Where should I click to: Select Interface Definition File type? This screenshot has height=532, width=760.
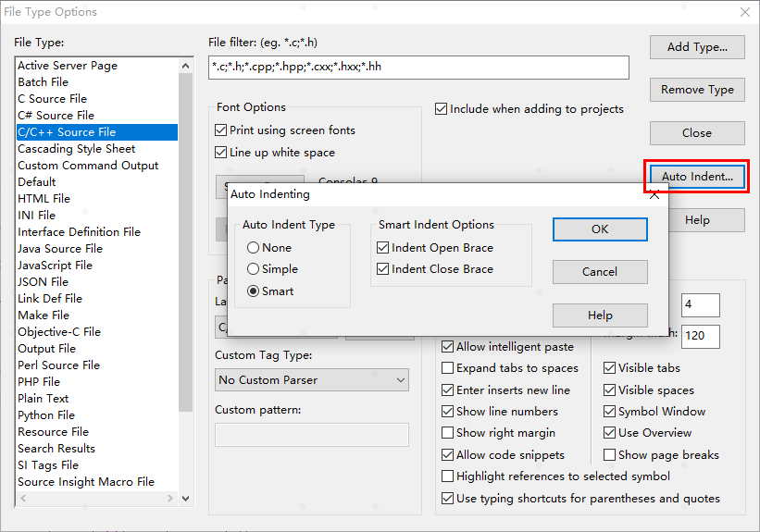97,232
